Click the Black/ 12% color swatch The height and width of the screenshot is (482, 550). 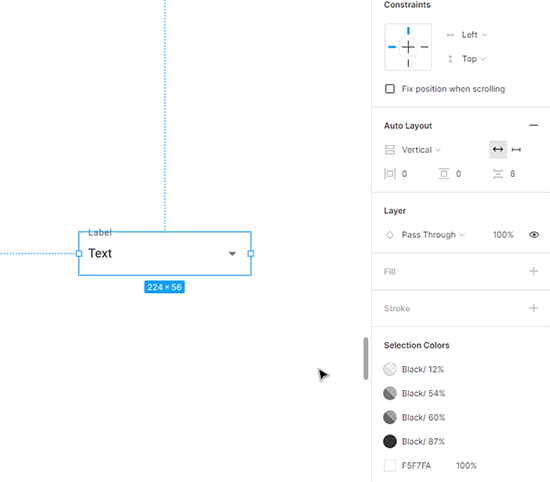pos(390,369)
